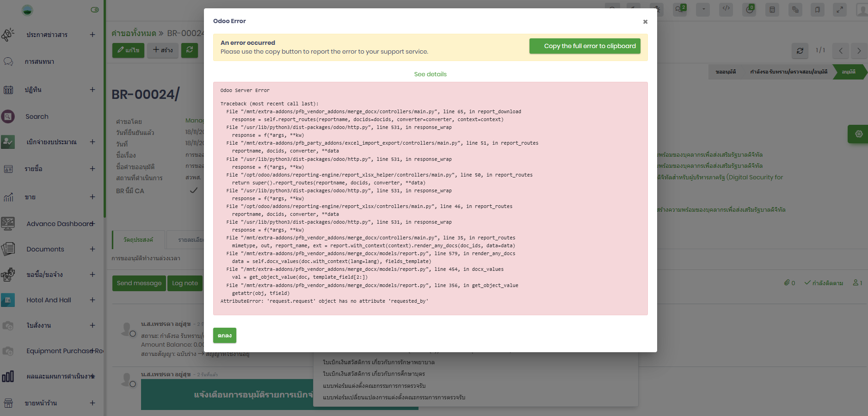The width and height of the screenshot is (868, 416).
Task: Copy the full error to clipboard
Action: tap(585, 46)
